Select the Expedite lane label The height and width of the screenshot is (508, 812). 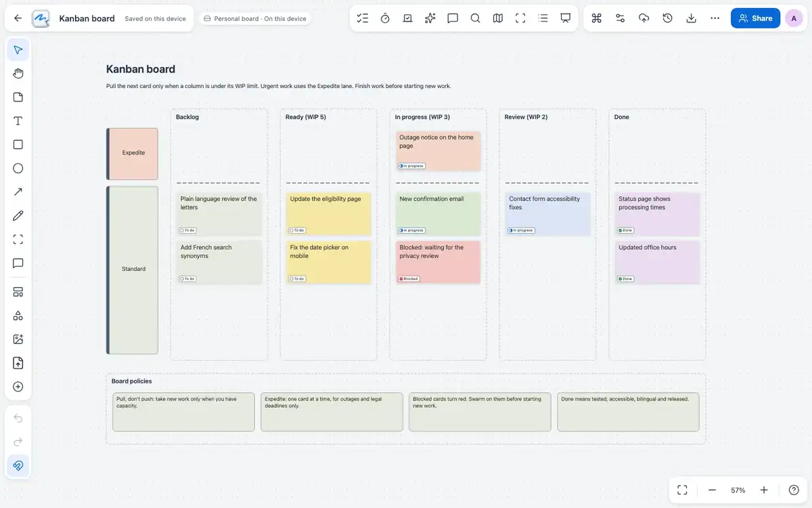[133, 153]
